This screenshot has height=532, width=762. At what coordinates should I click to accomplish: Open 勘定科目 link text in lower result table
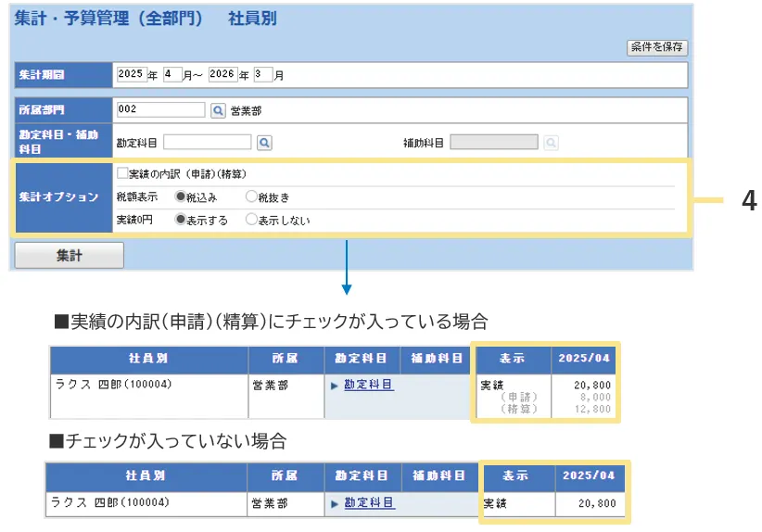(368, 503)
